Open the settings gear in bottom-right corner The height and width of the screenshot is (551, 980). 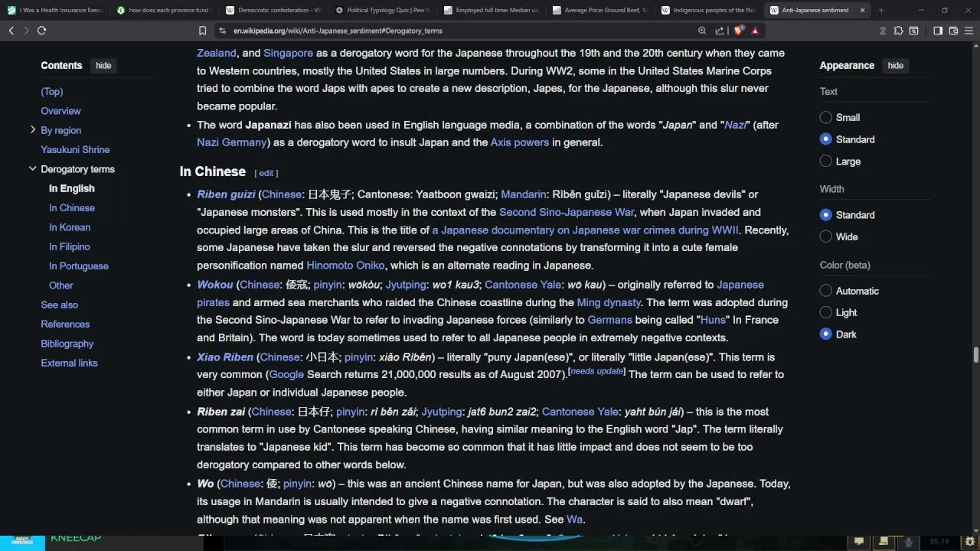tap(970, 542)
